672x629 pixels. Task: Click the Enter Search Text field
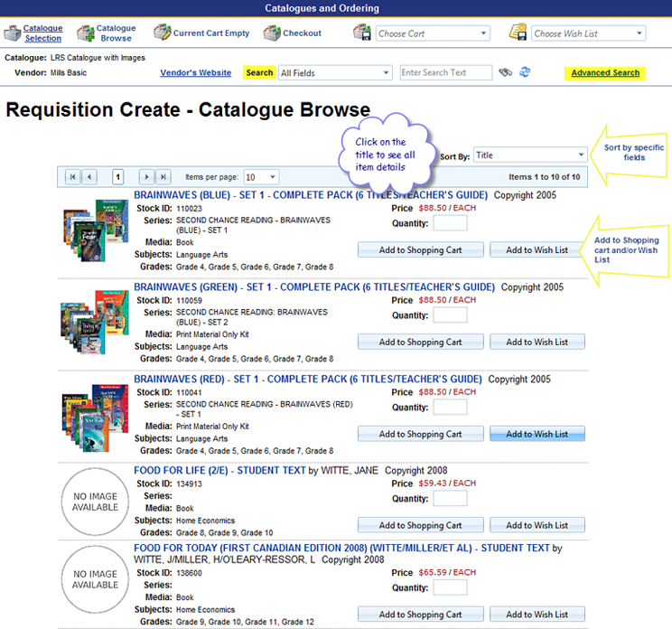pyautogui.click(x=445, y=72)
